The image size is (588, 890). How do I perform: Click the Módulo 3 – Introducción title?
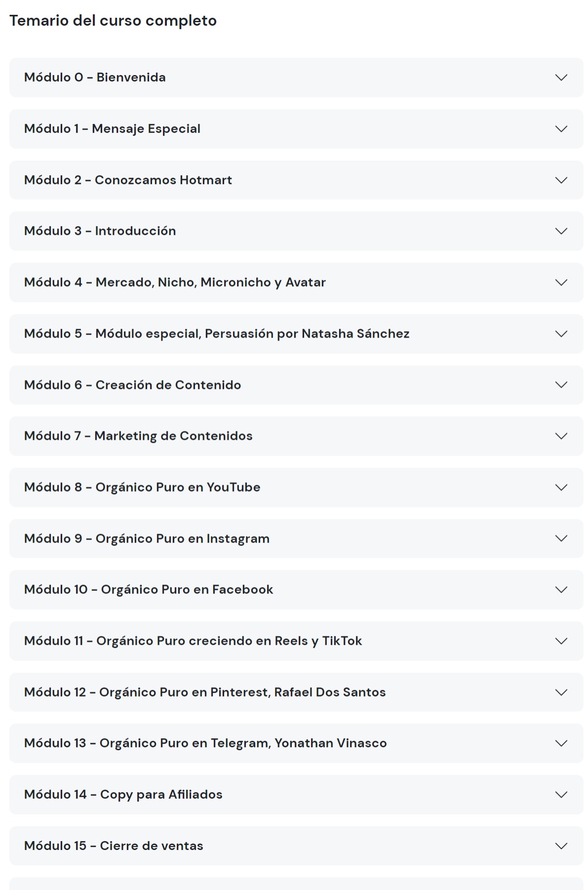100,231
